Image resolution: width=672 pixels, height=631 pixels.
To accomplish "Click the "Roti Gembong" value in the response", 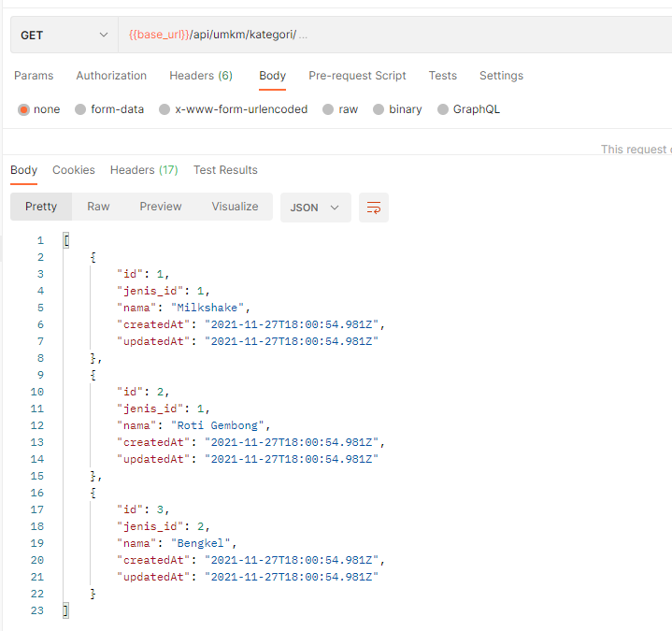I will (x=217, y=425).
